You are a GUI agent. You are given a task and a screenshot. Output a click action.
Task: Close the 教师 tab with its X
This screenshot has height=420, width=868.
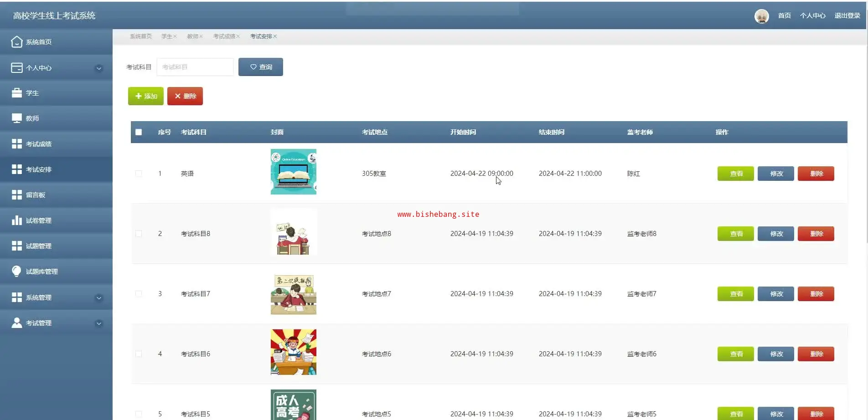pyautogui.click(x=201, y=36)
